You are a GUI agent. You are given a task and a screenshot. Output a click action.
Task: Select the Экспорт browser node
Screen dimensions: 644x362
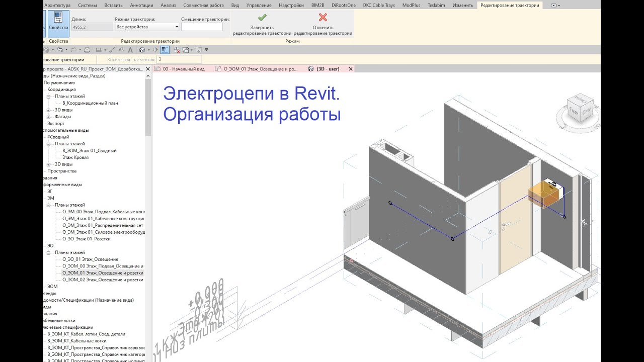(56, 123)
